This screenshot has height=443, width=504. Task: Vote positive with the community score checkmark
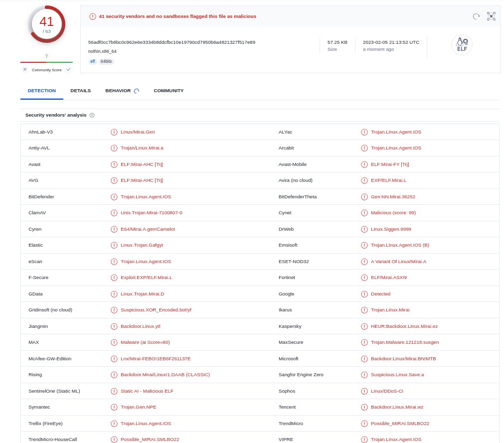(x=68, y=70)
